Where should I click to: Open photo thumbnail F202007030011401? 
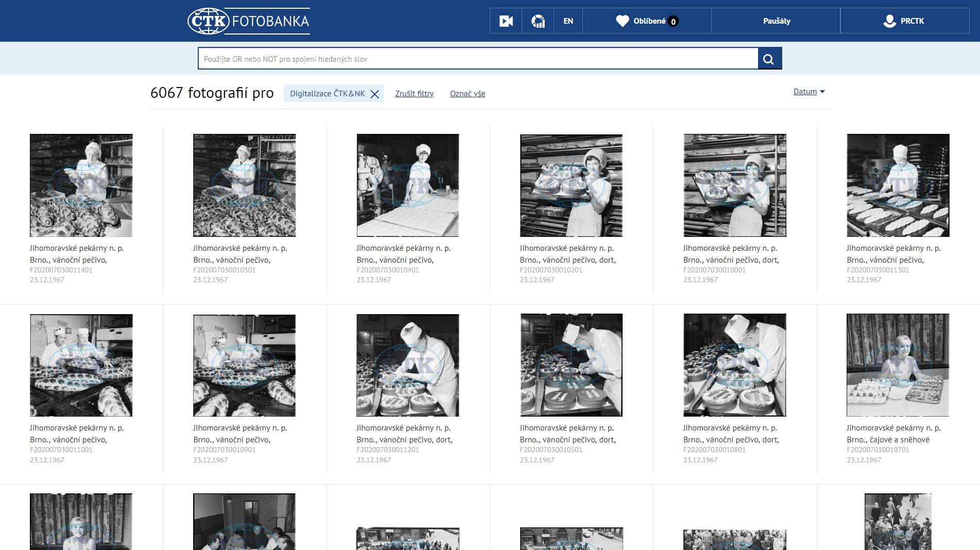click(x=81, y=185)
